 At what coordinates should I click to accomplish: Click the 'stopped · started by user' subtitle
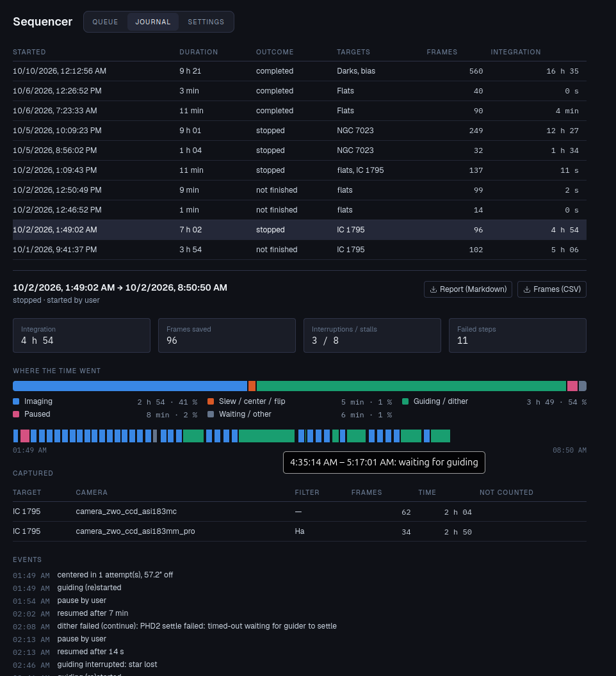point(56,300)
